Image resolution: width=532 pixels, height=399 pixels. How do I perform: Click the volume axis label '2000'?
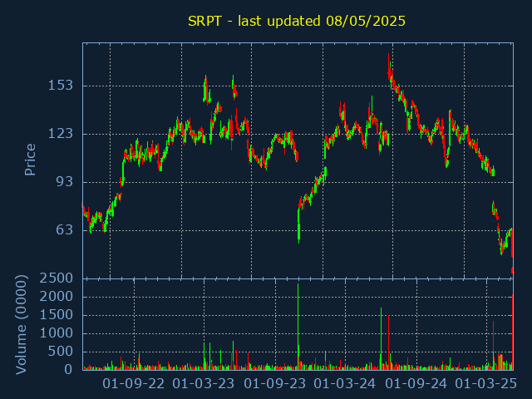57,297
